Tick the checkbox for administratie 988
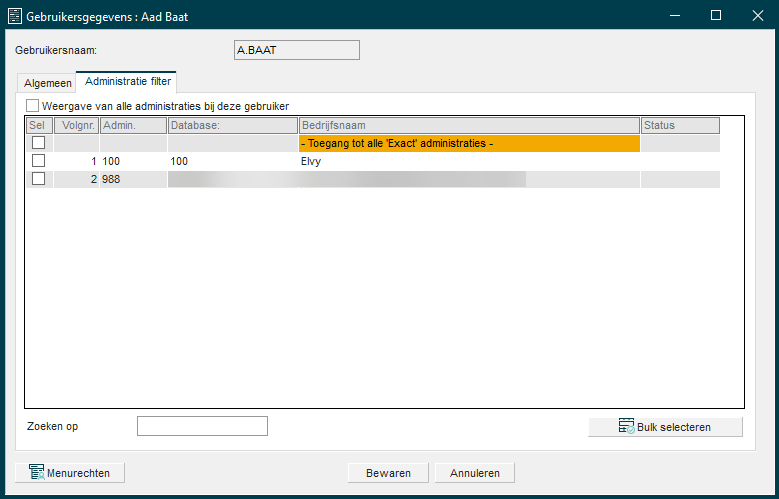The width and height of the screenshot is (779, 499). point(39,179)
